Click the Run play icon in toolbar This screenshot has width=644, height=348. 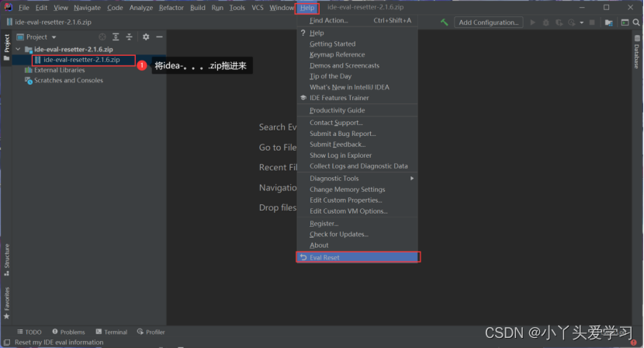click(x=533, y=23)
